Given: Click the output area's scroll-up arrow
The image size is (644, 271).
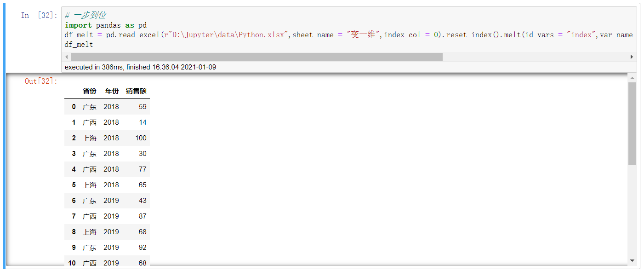Looking at the screenshot, I should [x=632, y=78].
